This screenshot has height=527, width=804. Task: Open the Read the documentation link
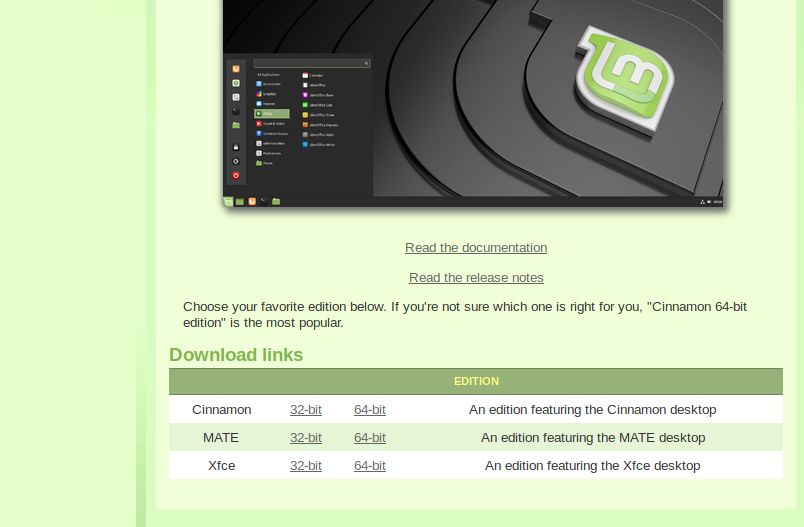click(x=476, y=248)
